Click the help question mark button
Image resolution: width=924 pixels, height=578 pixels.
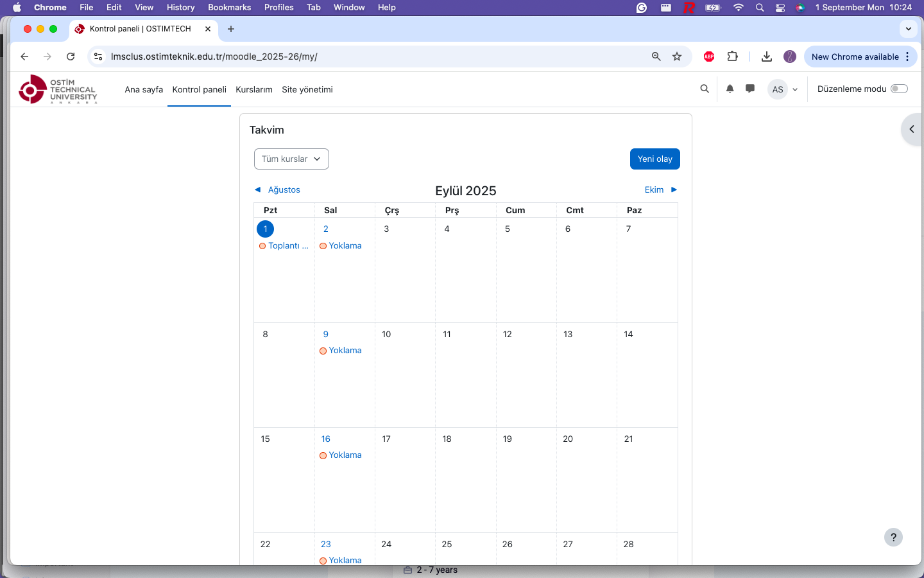893,537
